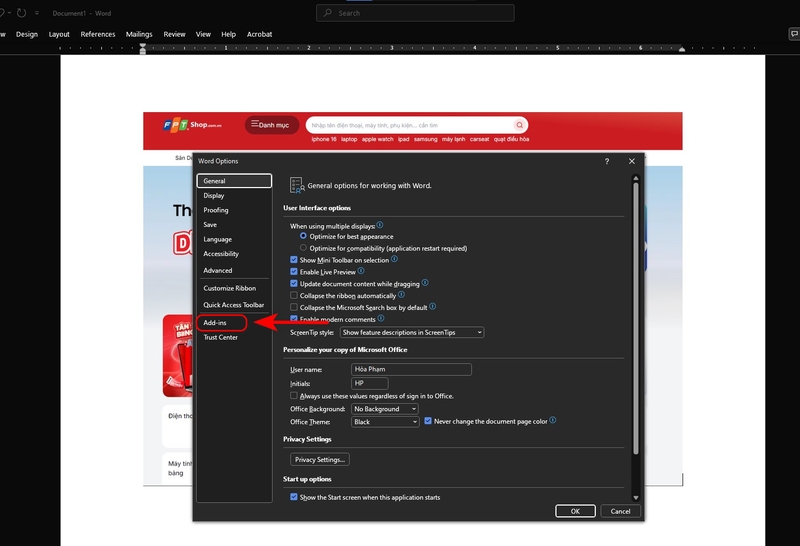800x546 pixels.
Task: Select Add-ins in the options sidebar
Action: coord(215,323)
